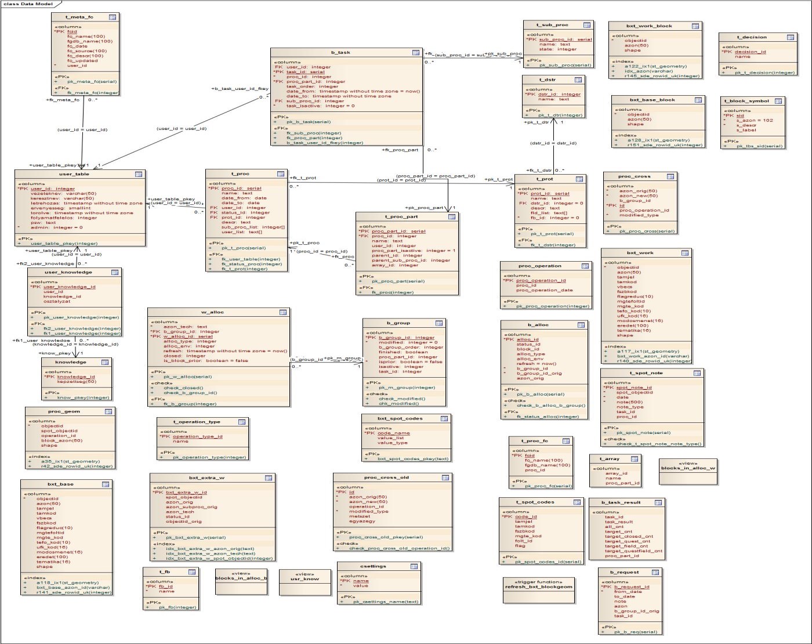Select 'chk_modified()' check in b_group
The height and width of the screenshot is (644, 812).
399,404
